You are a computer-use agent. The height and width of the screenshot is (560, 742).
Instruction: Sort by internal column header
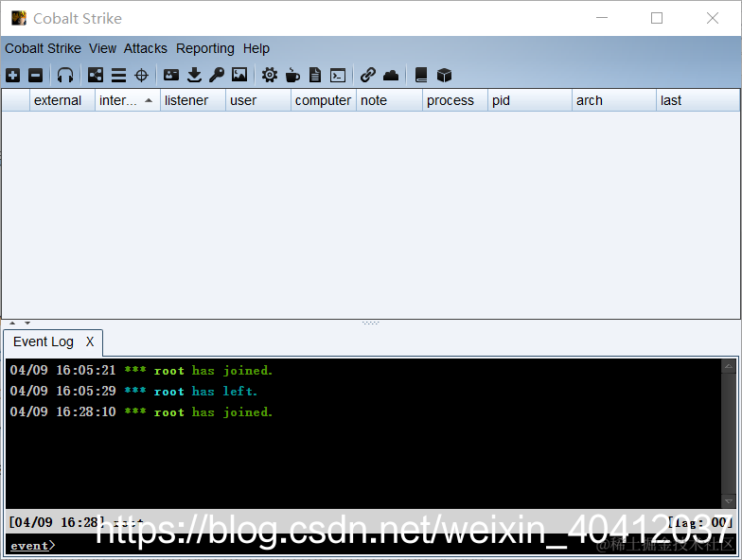(x=128, y=100)
